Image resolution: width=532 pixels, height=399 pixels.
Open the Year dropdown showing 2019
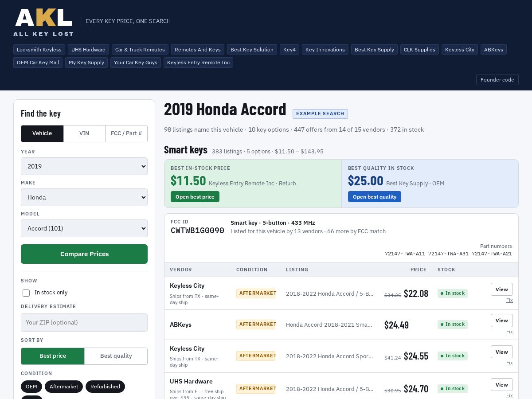(x=84, y=166)
